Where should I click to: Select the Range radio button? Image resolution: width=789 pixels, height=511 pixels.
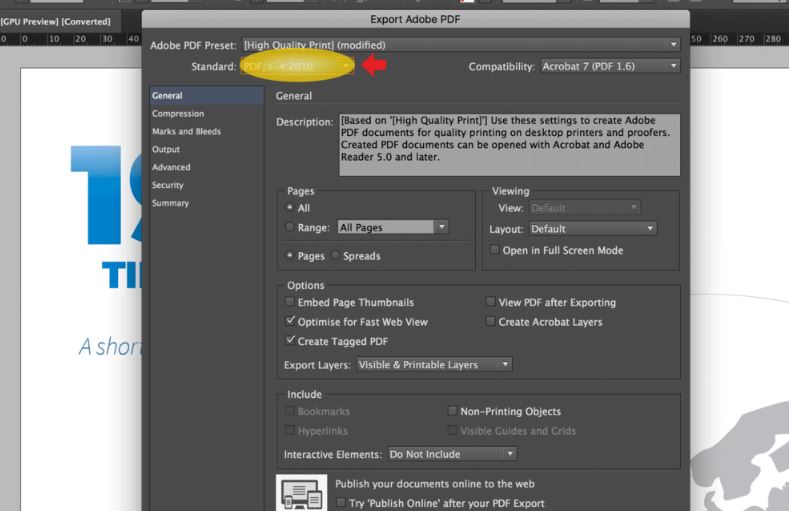(290, 227)
